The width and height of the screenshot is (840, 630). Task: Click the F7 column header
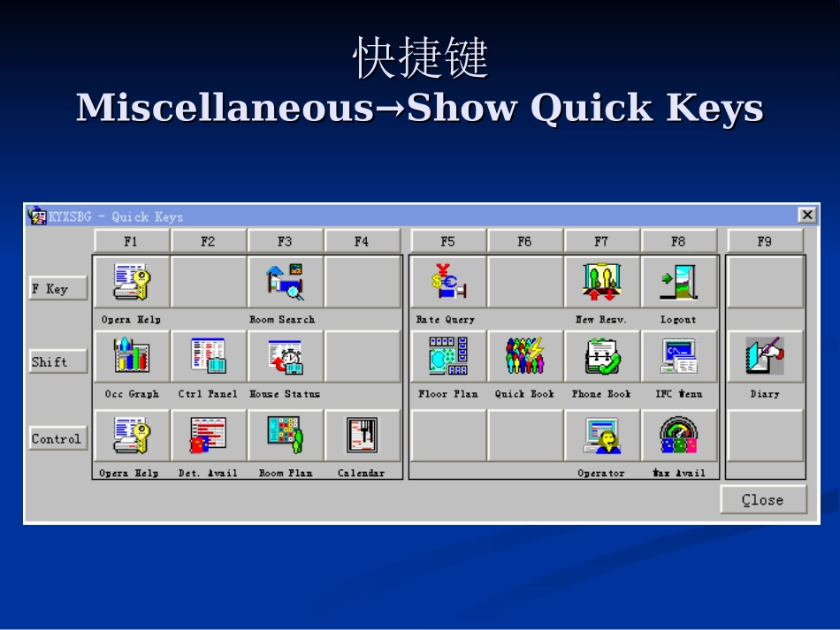point(601,241)
